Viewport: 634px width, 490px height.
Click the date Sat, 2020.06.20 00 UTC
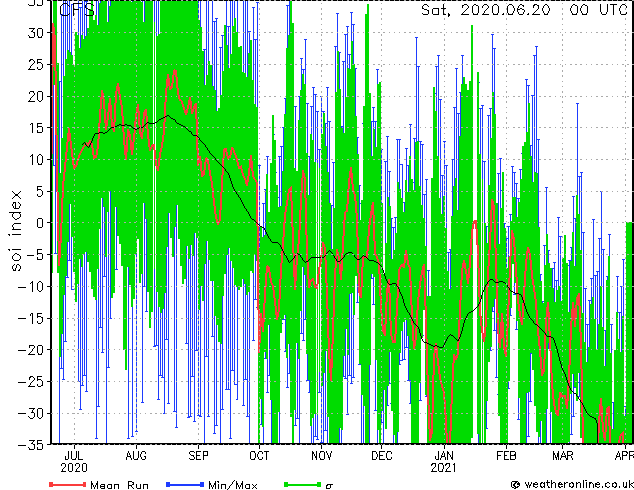point(524,10)
